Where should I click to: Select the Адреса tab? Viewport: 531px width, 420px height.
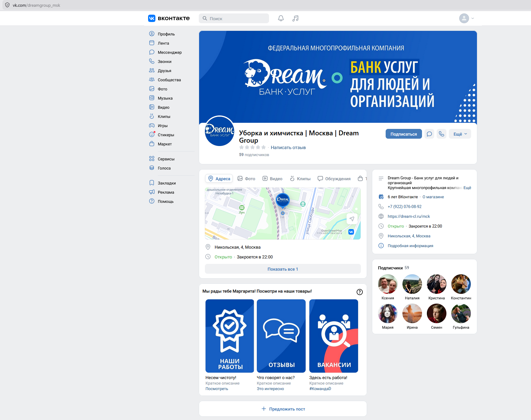point(219,178)
